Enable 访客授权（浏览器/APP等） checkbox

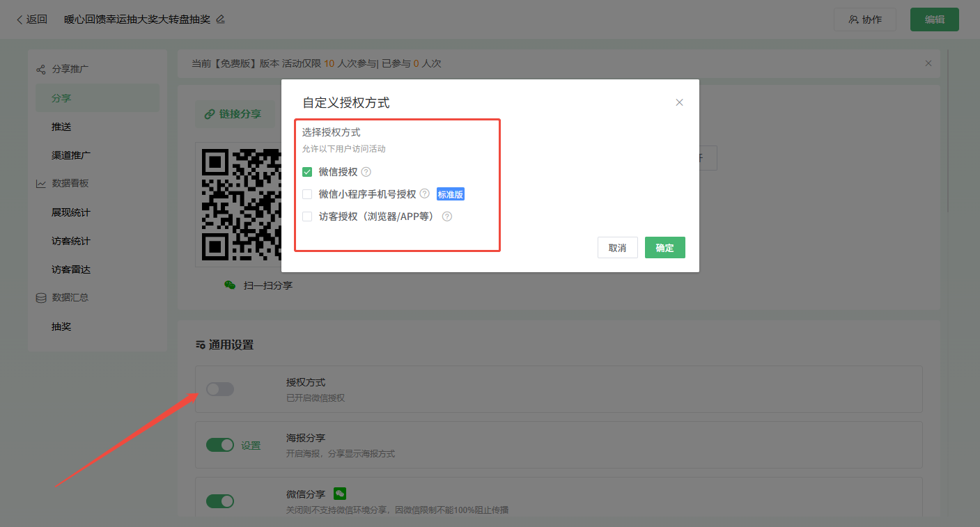point(307,217)
